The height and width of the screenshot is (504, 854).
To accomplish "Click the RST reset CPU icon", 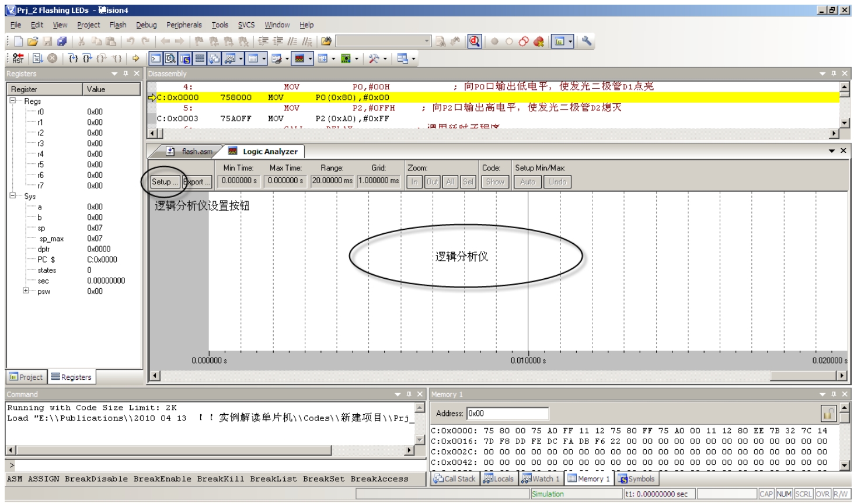I will pos(18,58).
